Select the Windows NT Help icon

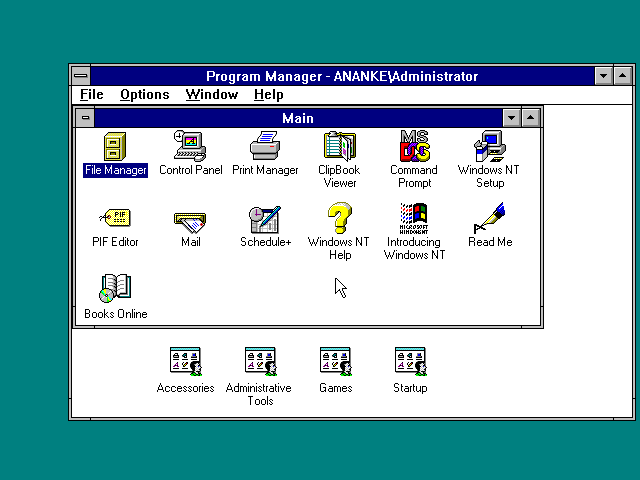coord(339,218)
